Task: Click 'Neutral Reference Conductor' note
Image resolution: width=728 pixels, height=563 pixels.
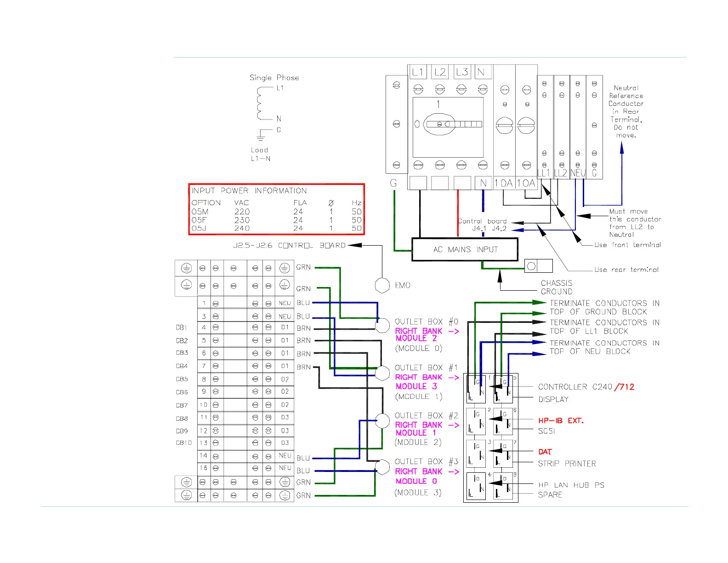Action: click(x=626, y=111)
